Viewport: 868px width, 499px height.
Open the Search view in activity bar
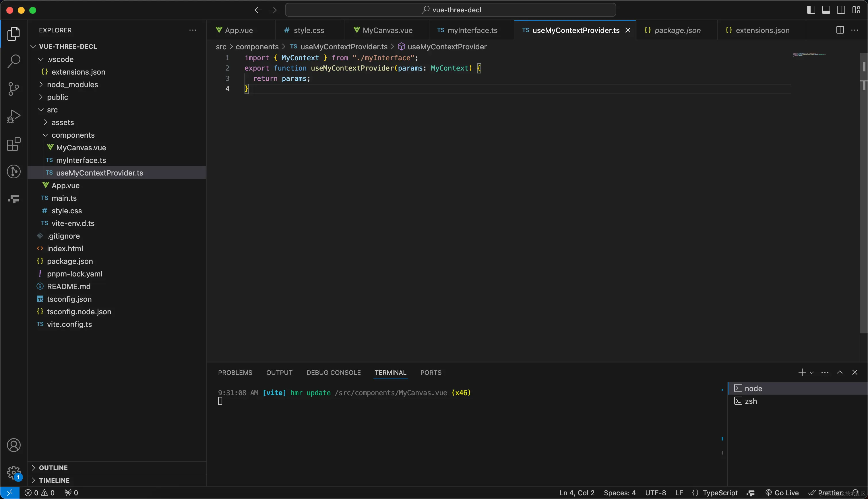click(14, 61)
